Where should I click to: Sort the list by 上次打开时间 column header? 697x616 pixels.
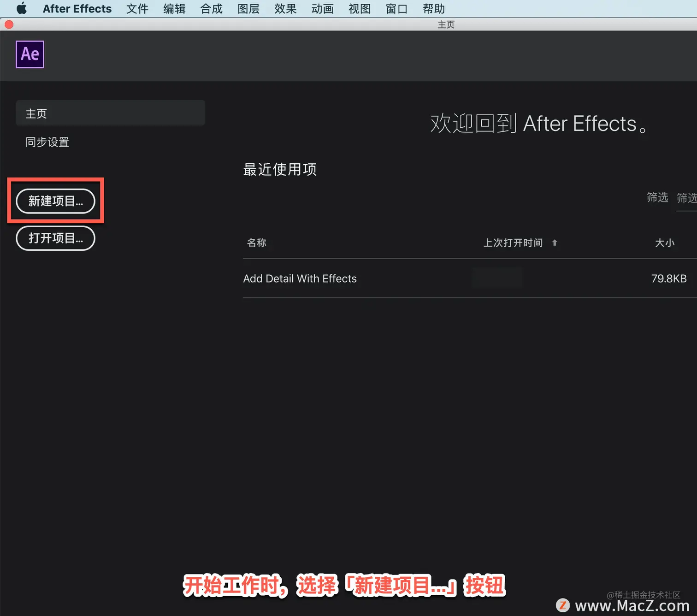click(x=513, y=243)
